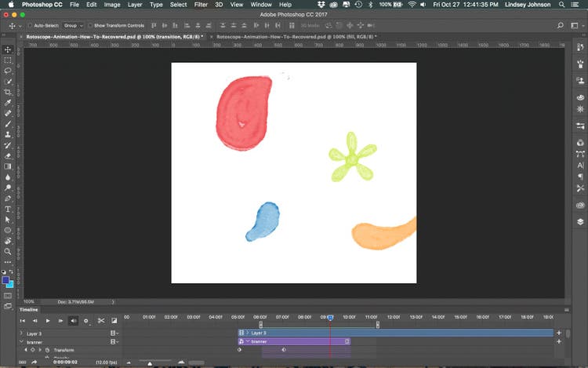Select the Move tool in the toolbox
The height and width of the screenshot is (368, 588).
click(x=8, y=49)
